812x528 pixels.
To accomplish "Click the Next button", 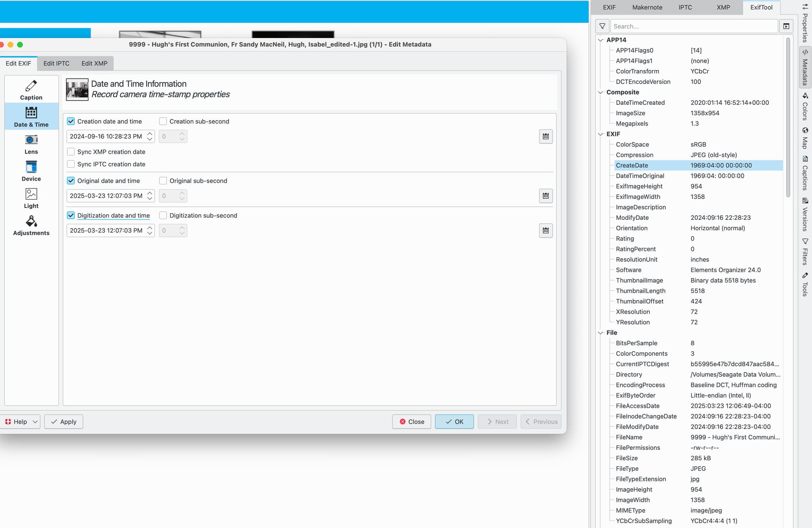I will click(x=497, y=421).
